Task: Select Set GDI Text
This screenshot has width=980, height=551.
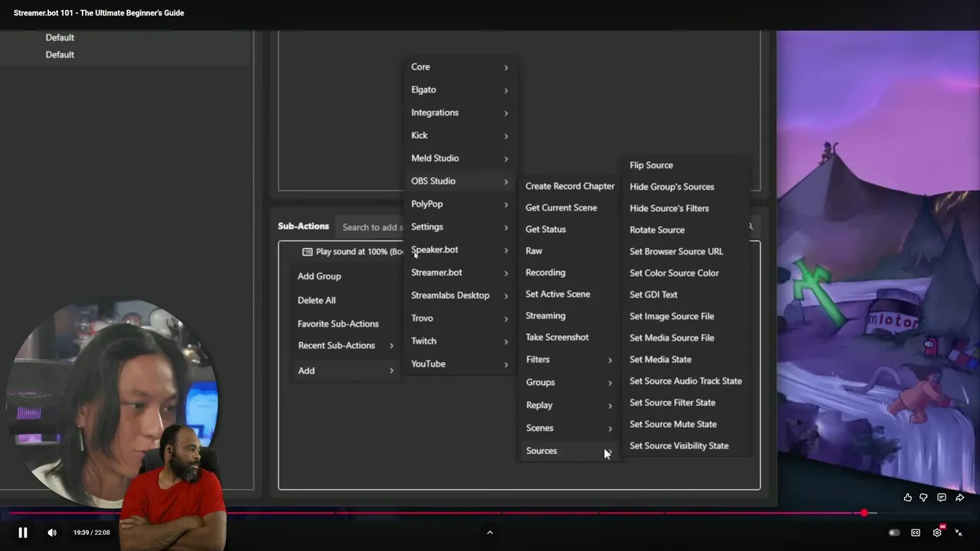Action: point(653,295)
